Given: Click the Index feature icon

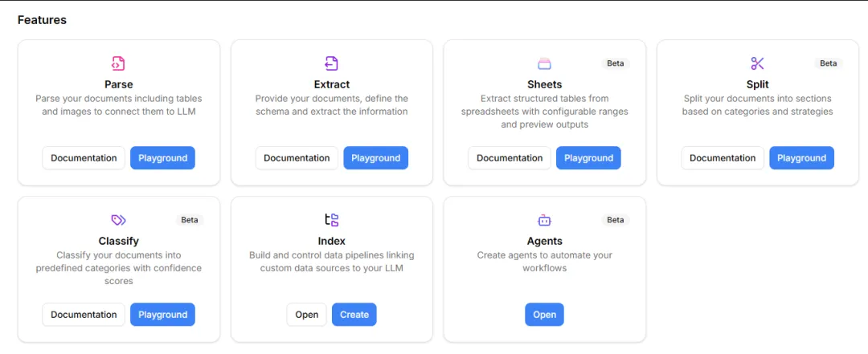Looking at the screenshot, I should [332, 220].
